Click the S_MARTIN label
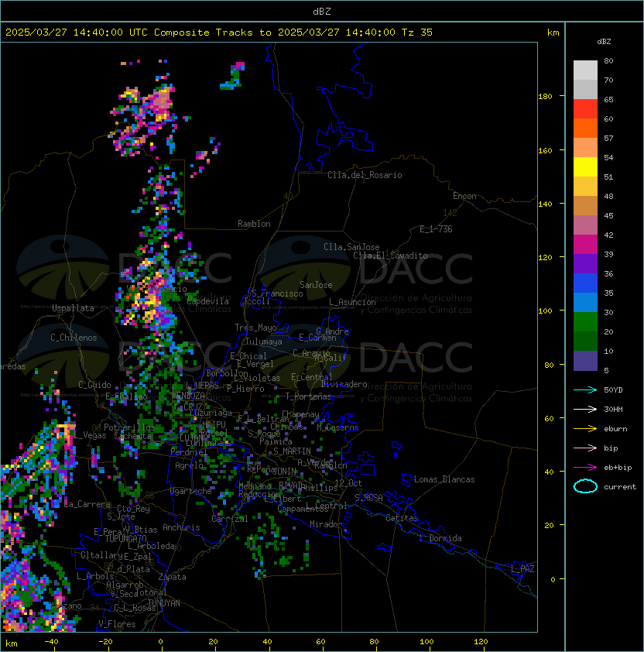The width and height of the screenshot is (644, 652). click(292, 451)
